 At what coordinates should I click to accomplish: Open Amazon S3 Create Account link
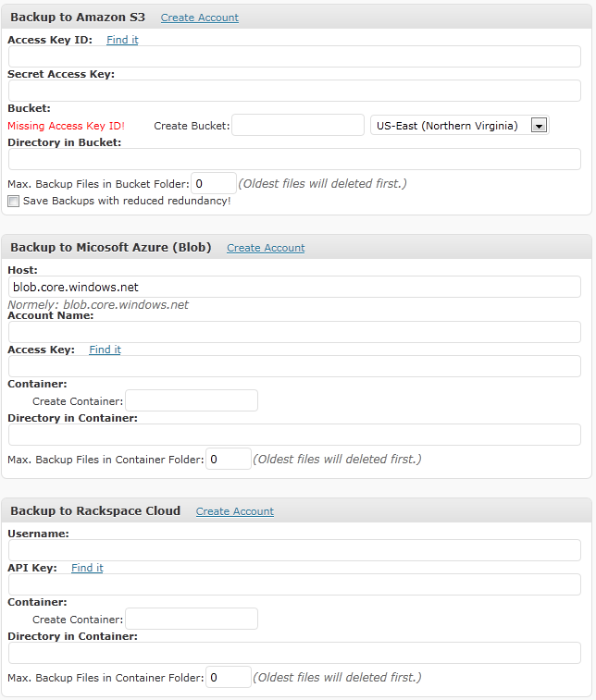pos(200,18)
